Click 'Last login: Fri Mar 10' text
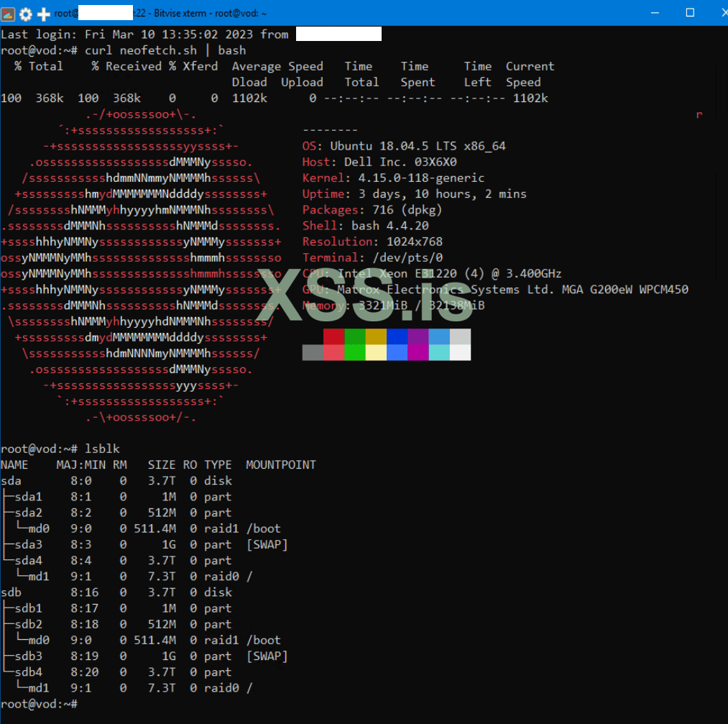This screenshot has width=728, height=724. pos(78,35)
